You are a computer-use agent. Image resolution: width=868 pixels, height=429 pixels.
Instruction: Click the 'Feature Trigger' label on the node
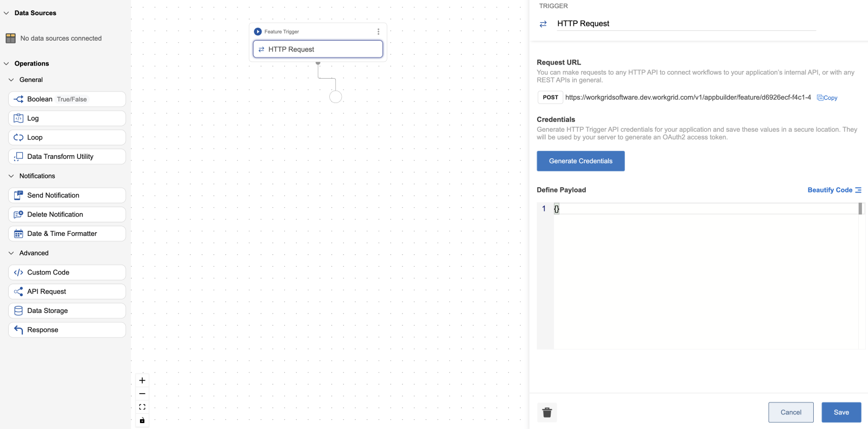pyautogui.click(x=282, y=31)
